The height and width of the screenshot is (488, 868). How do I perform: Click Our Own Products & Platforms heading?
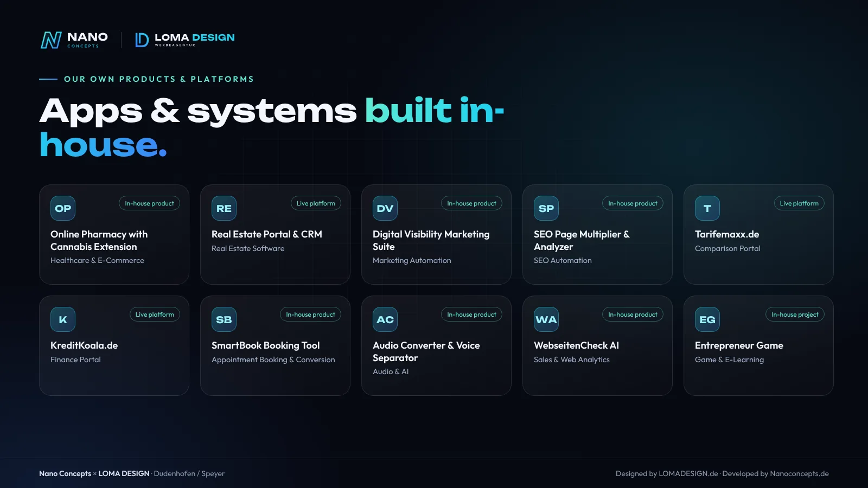click(x=159, y=79)
